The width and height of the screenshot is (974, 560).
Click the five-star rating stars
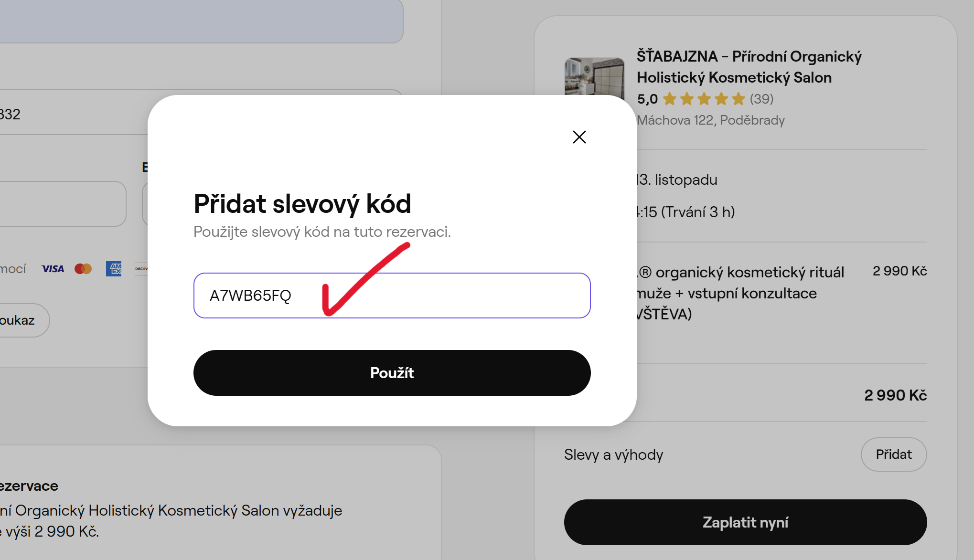(704, 99)
